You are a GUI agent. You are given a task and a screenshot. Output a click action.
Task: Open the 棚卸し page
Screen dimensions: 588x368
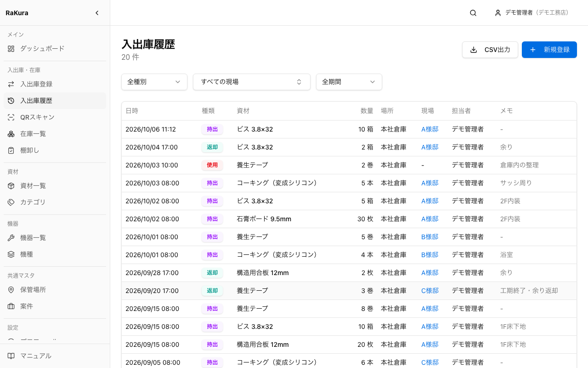(x=55, y=150)
